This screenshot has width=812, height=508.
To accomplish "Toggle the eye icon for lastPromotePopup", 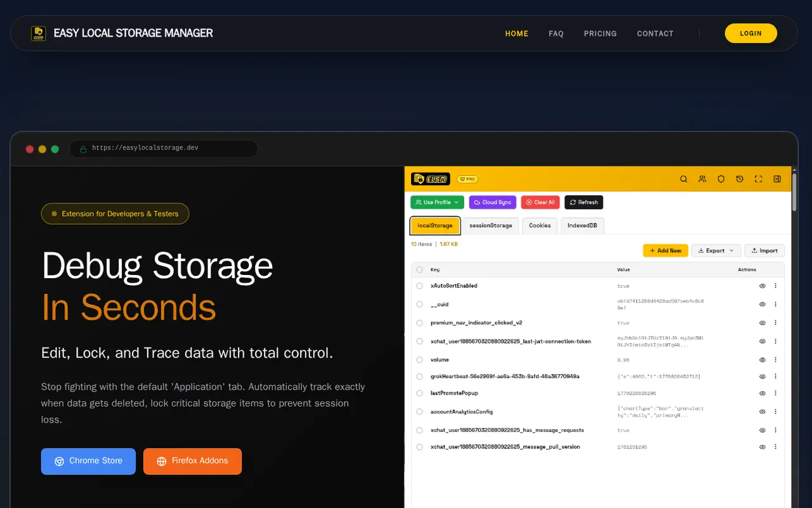I will [763, 394].
